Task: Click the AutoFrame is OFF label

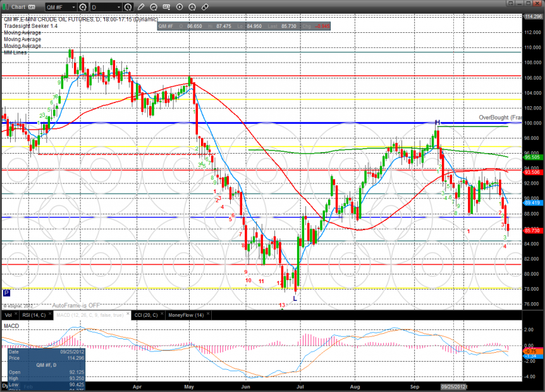Action: (x=75, y=305)
